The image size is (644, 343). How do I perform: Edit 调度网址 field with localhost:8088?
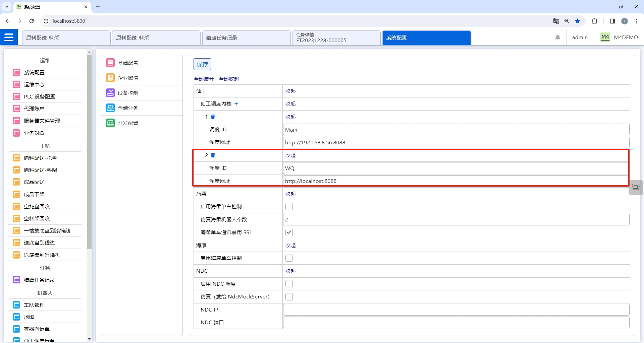pyautogui.click(x=456, y=181)
